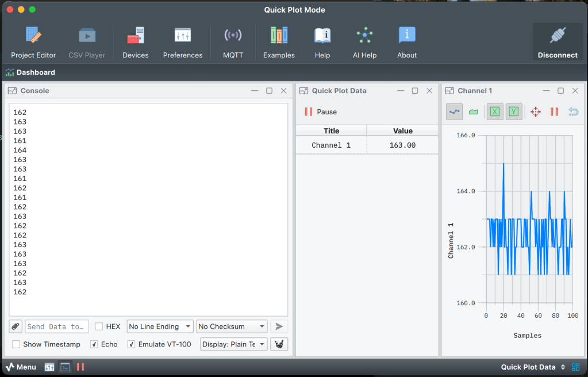Image resolution: width=588 pixels, height=377 pixels.
Task: Toggle X axis visibility in Channel 1 plot
Action: point(494,111)
